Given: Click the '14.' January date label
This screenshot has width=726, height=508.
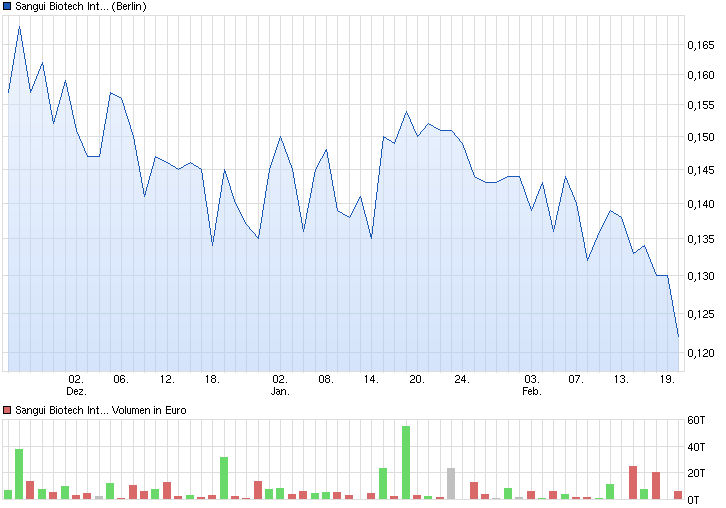Looking at the screenshot, I should (371, 379).
